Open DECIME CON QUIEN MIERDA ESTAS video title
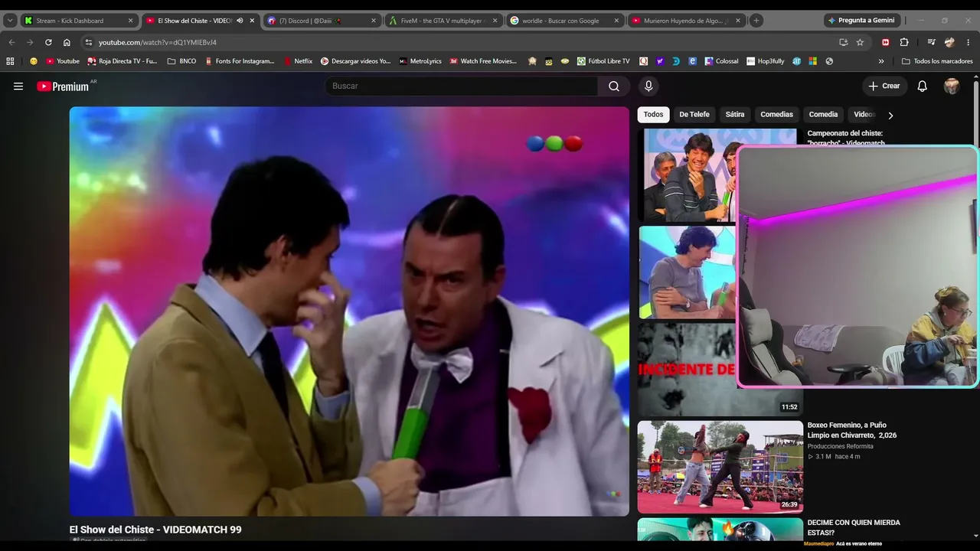The image size is (980, 551). tap(854, 527)
